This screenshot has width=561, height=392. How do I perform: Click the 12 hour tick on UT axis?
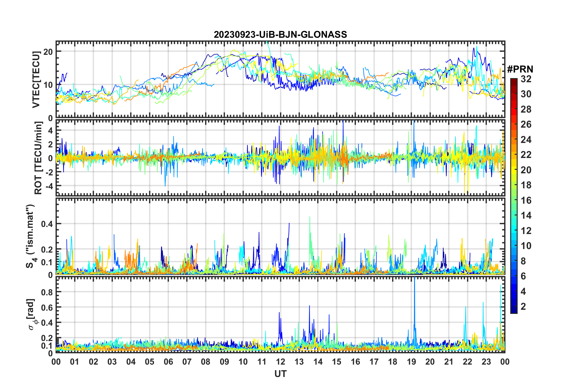point(280,362)
